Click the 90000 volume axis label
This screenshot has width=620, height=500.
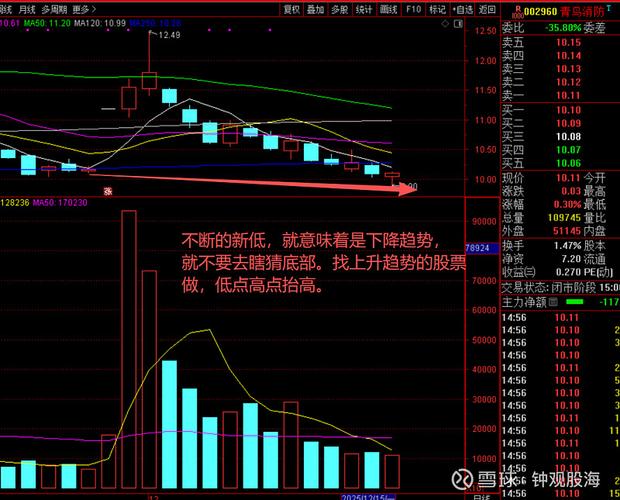pos(484,221)
